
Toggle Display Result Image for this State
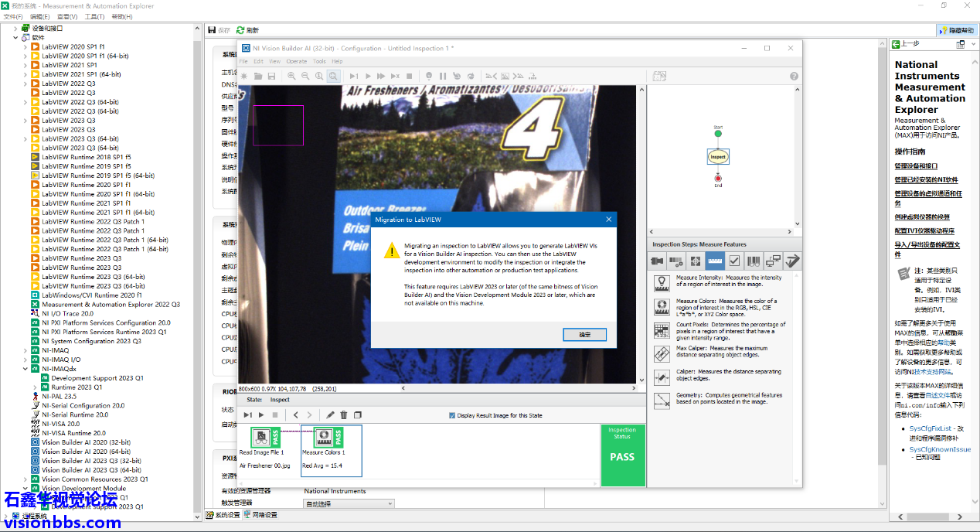pos(452,415)
